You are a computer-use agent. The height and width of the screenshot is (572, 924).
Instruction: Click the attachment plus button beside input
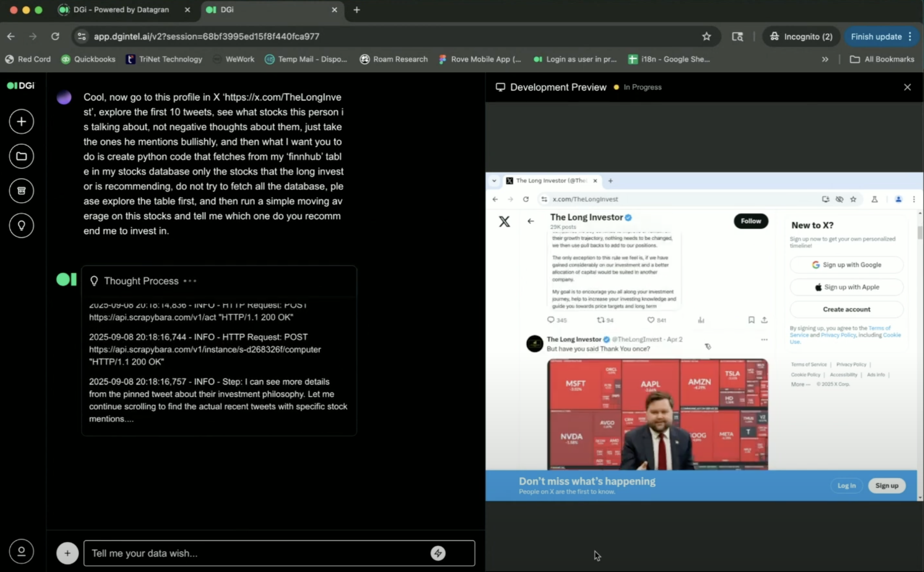tap(67, 553)
